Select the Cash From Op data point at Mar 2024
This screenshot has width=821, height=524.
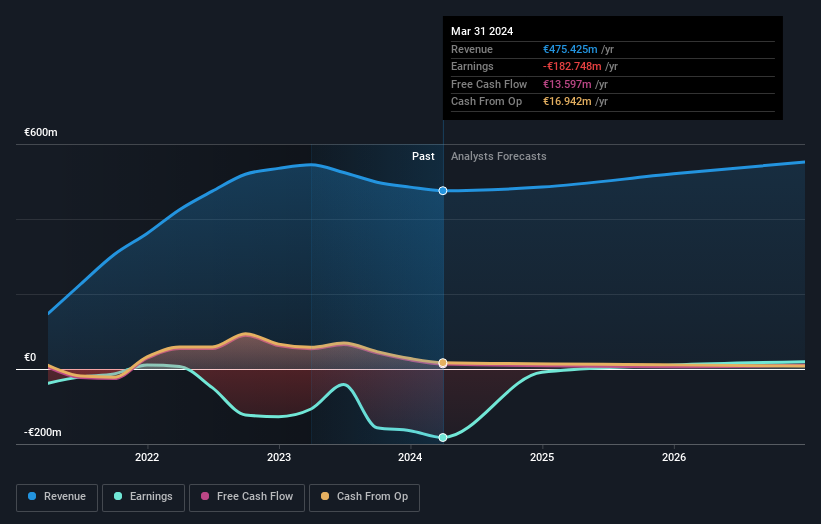443,363
